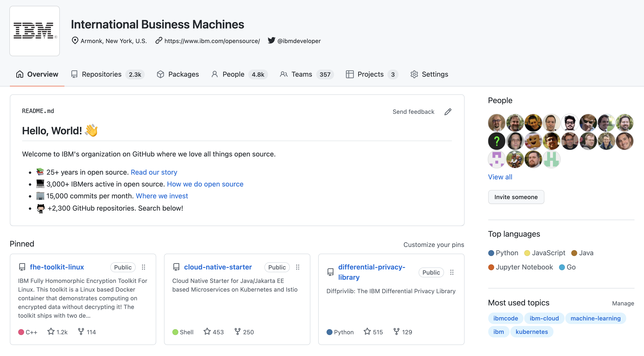Click the 357 teams counter badge
The height and width of the screenshot is (356, 644).
[x=325, y=74]
